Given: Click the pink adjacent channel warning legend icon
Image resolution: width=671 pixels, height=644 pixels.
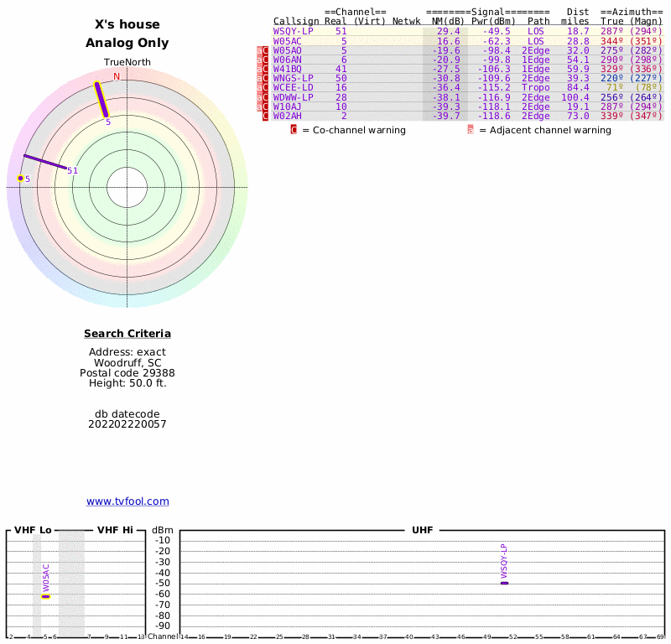Looking at the screenshot, I should click(471, 130).
